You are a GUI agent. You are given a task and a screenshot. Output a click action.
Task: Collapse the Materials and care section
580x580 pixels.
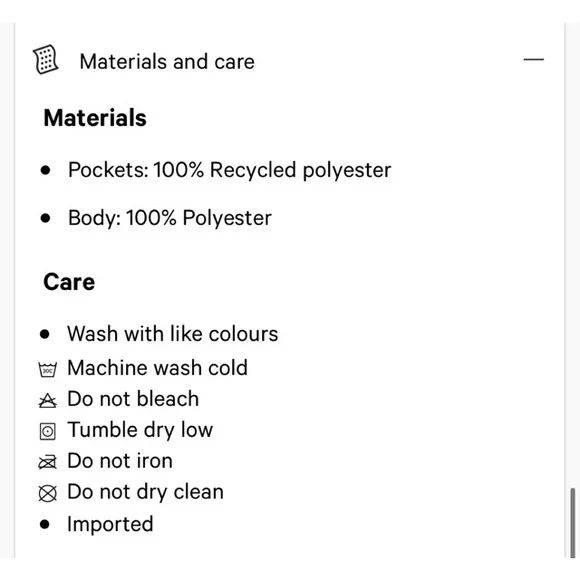[533, 59]
